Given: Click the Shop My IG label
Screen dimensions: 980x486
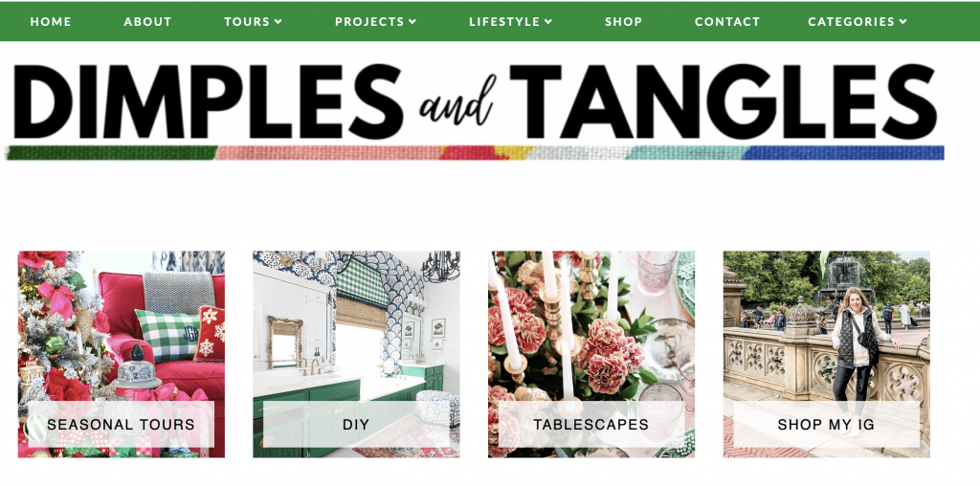Looking at the screenshot, I should click(826, 425).
